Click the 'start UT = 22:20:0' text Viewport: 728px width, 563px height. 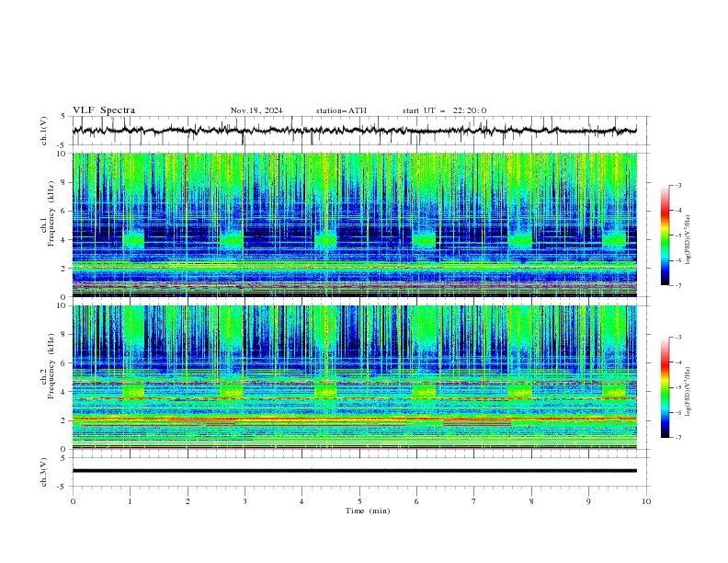444,110
